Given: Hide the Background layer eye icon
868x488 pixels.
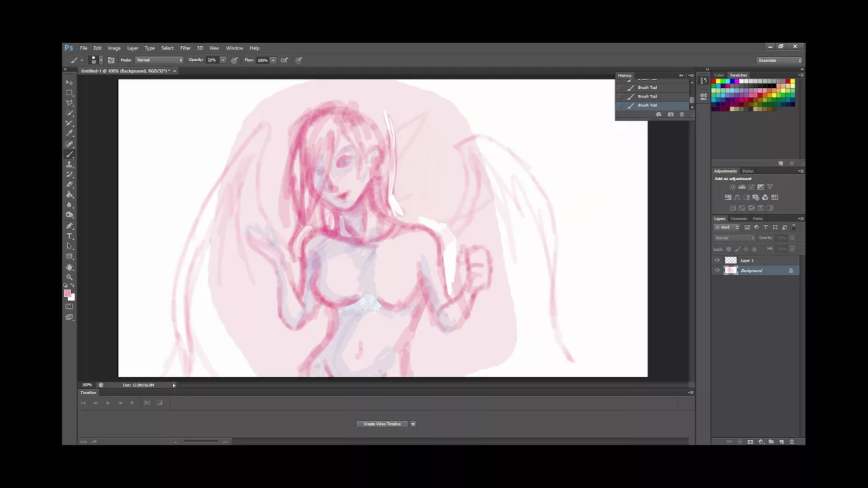Looking at the screenshot, I should (717, 270).
